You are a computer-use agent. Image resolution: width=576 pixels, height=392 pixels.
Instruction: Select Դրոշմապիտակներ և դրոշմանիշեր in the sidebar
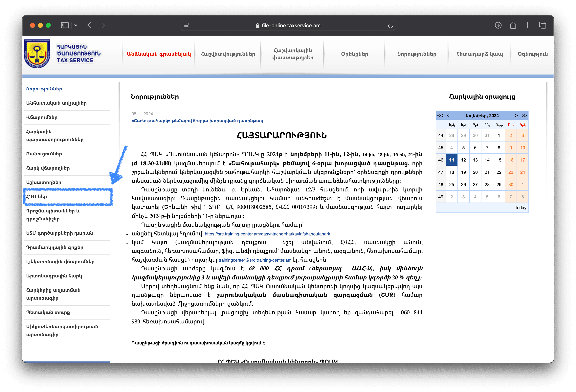[x=67, y=215]
